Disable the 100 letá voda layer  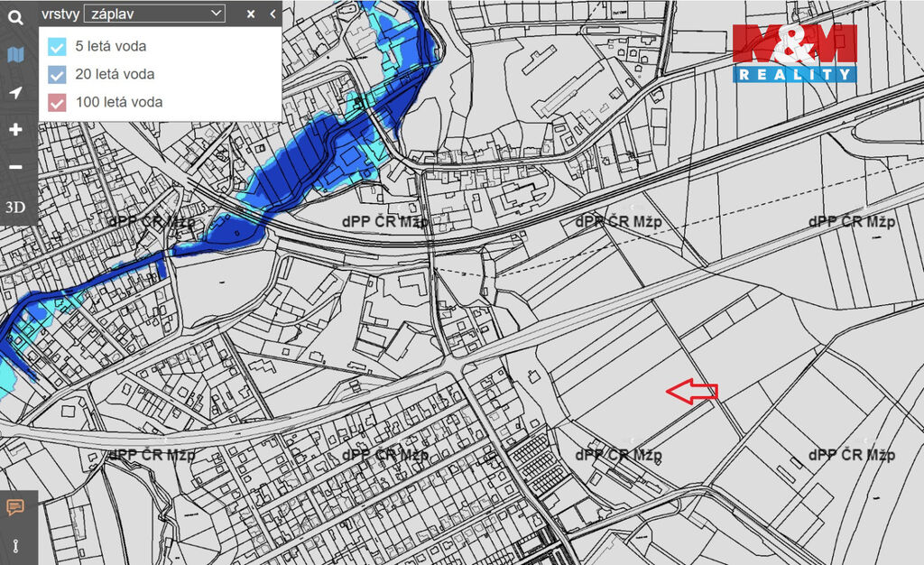click(58, 102)
